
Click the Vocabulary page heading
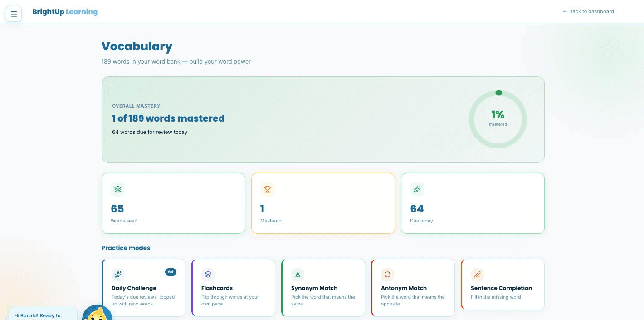(137, 46)
